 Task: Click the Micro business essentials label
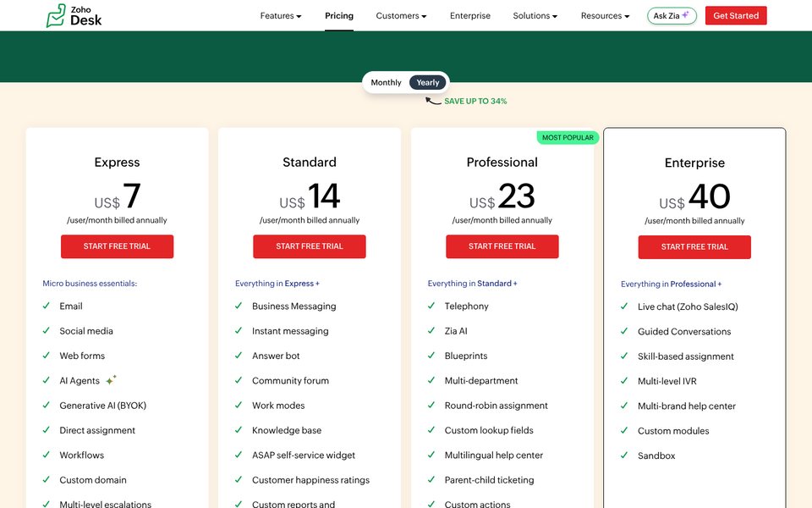point(90,284)
